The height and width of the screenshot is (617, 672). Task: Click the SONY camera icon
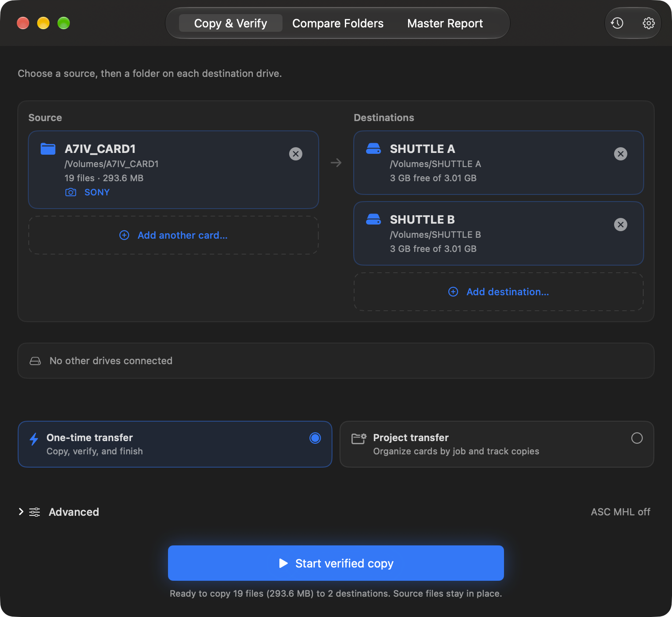[x=71, y=192]
